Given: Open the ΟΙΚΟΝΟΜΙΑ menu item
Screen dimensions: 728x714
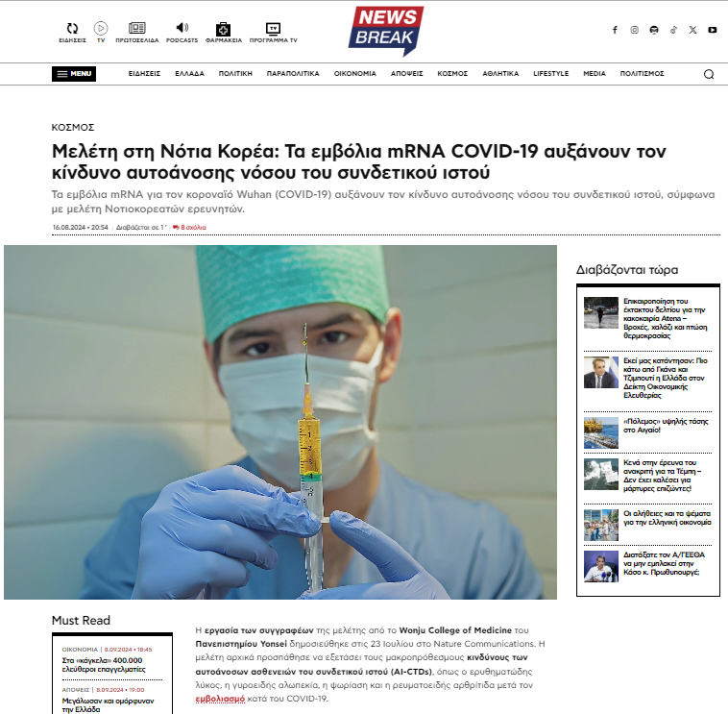Looking at the screenshot, I should pos(354,73).
